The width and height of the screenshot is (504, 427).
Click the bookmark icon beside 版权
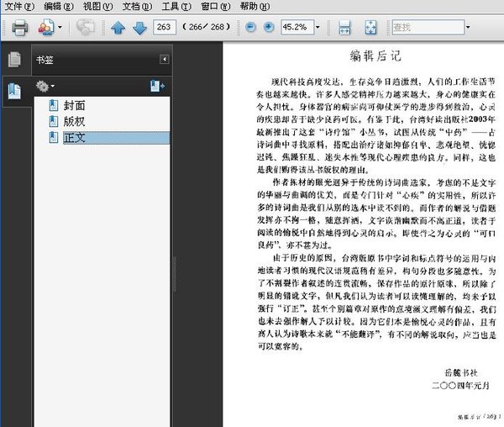[x=54, y=121]
